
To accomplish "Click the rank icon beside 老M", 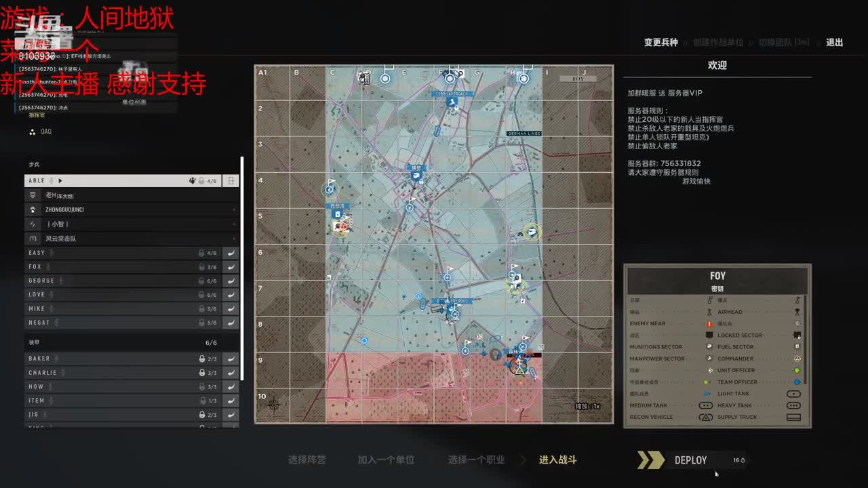I will (33, 195).
